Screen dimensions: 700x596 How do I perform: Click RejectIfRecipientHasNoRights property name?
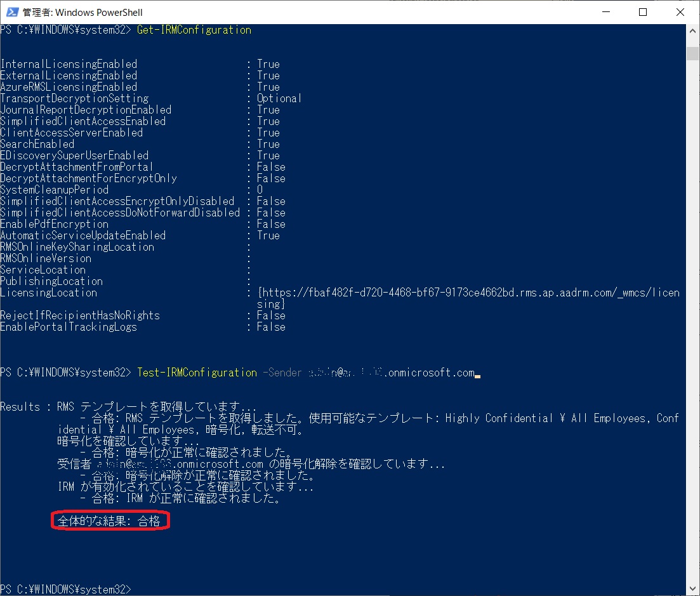coord(80,315)
